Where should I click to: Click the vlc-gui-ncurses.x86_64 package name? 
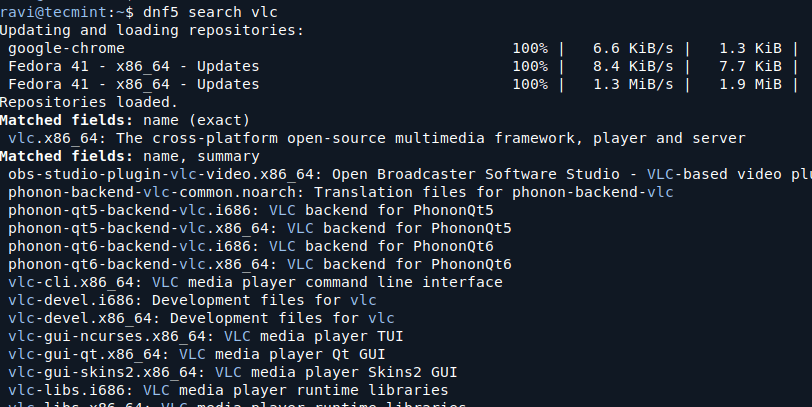110,336
